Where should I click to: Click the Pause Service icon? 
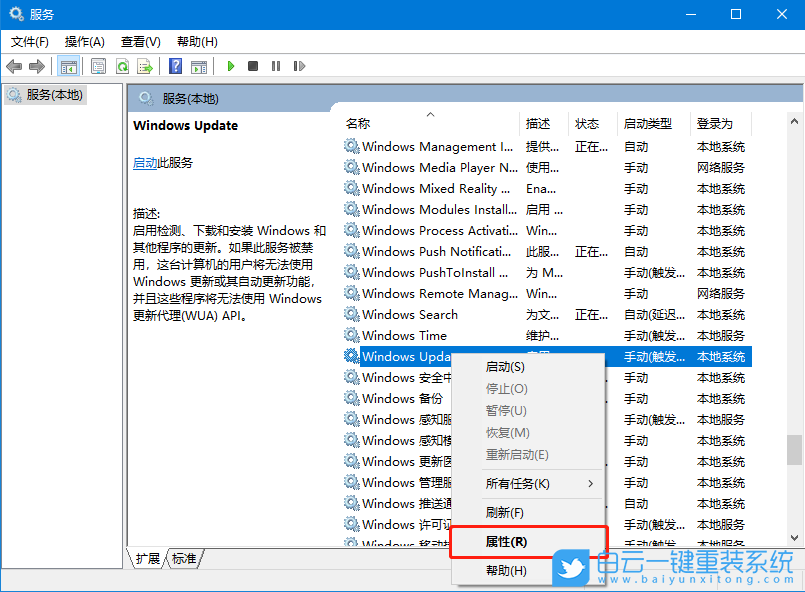click(x=276, y=66)
